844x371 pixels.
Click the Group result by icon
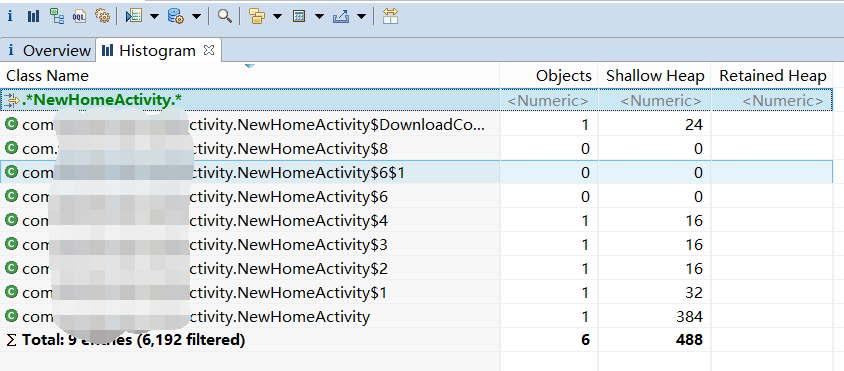(257, 16)
